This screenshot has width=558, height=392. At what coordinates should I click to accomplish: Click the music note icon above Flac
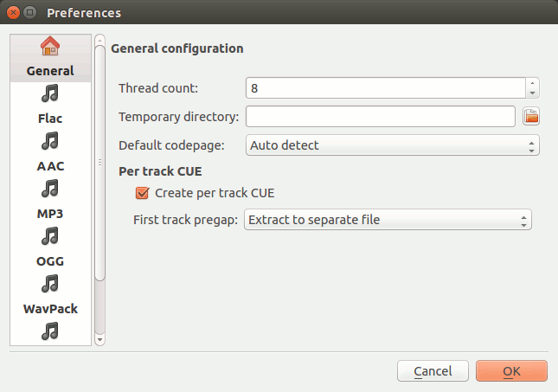point(50,93)
